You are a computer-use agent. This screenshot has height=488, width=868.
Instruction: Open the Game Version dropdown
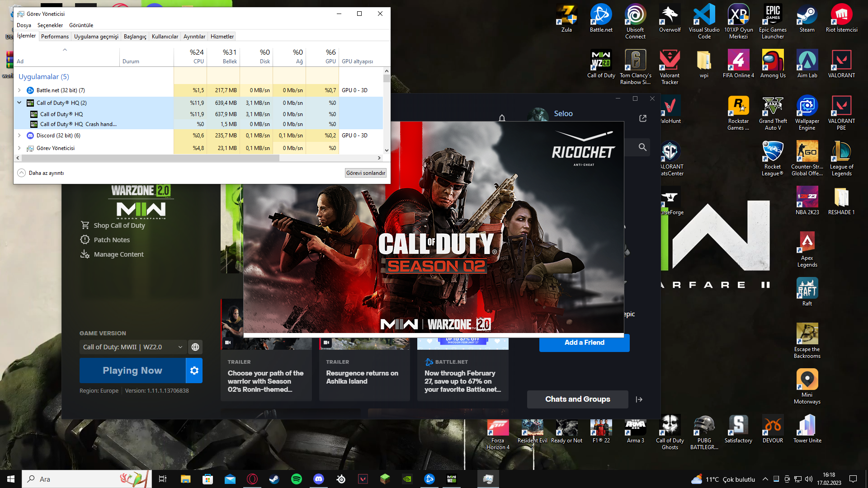point(132,347)
